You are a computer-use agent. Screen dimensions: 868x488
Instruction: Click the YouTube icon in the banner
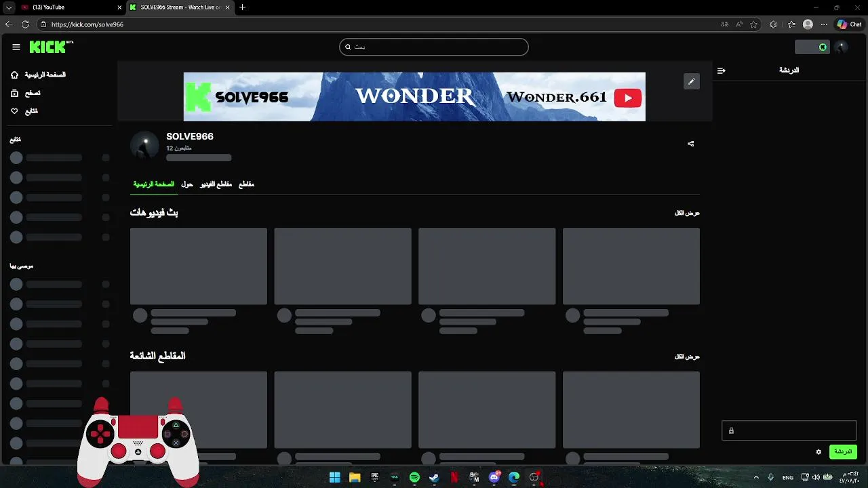(x=628, y=98)
